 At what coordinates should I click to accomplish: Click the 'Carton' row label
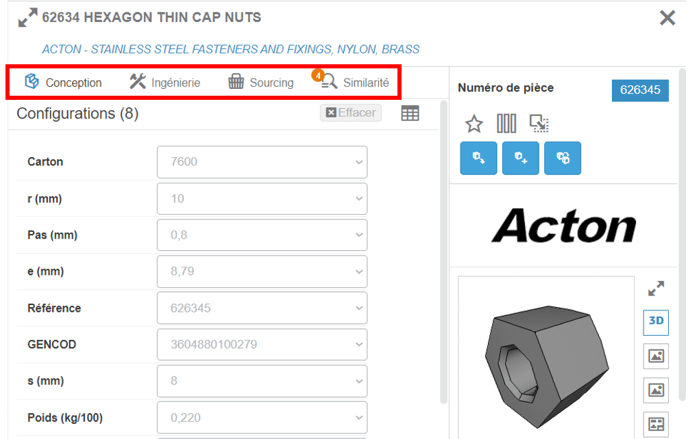[45, 162]
